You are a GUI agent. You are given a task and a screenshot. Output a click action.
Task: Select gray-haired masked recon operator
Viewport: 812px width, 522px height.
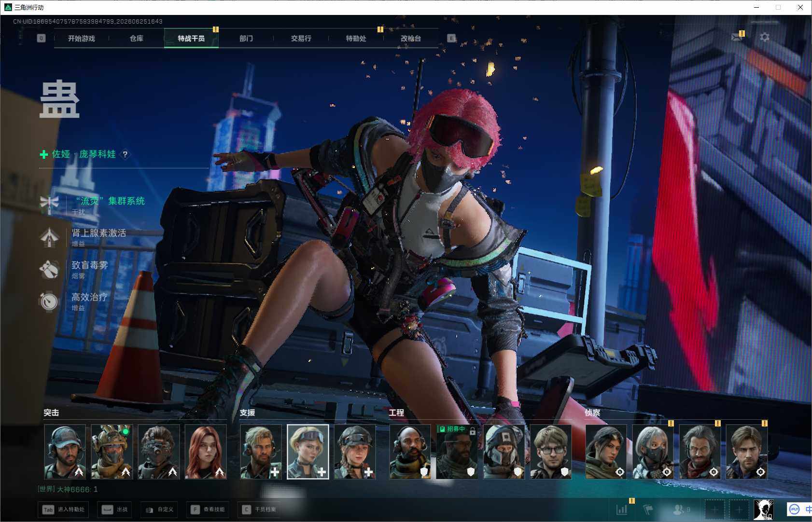point(653,452)
